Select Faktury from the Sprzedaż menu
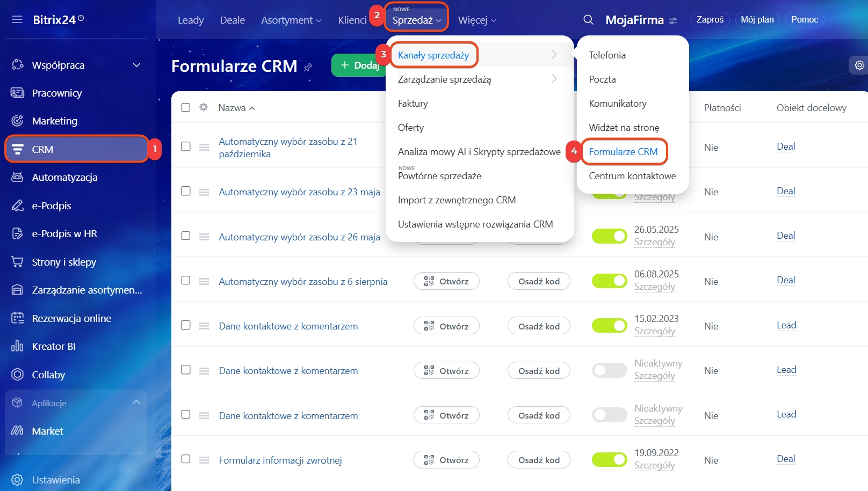Image resolution: width=868 pixels, height=491 pixels. pyautogui.click(x=413, y=103)
